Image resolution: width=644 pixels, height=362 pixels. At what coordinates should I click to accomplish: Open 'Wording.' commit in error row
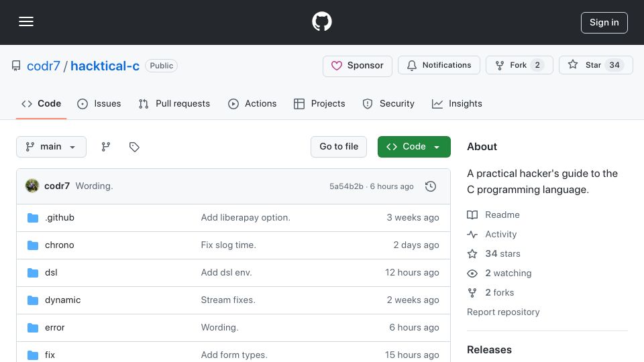click(x=220, y=328)
